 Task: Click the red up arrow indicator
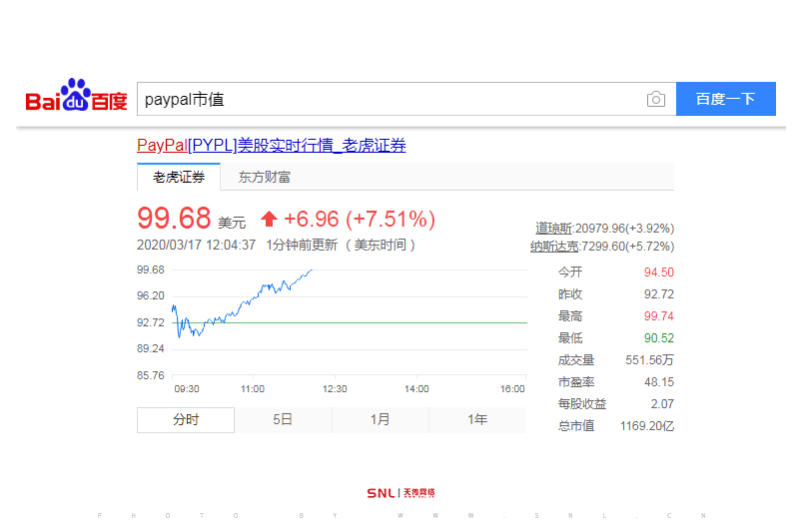click(x=269, y=219)
